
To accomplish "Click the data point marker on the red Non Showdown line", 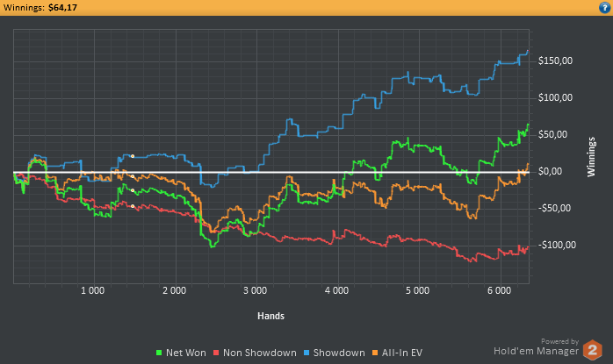I will tap(133, 206).
